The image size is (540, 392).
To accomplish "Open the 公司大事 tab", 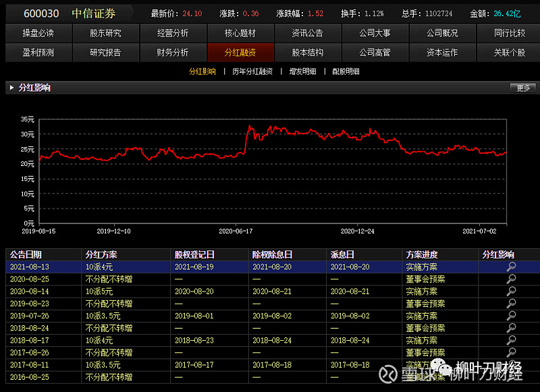I will point(375,33).
